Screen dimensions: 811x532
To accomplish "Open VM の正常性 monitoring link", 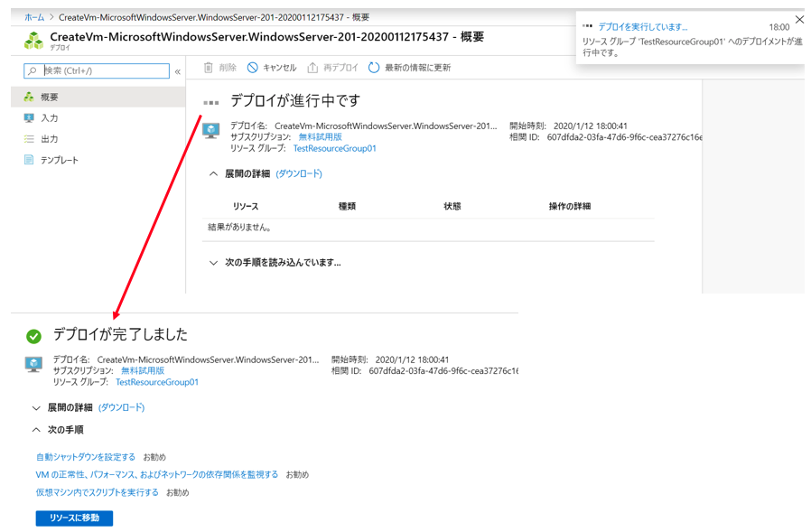I will pyautogui.click(x=157, y=474).
